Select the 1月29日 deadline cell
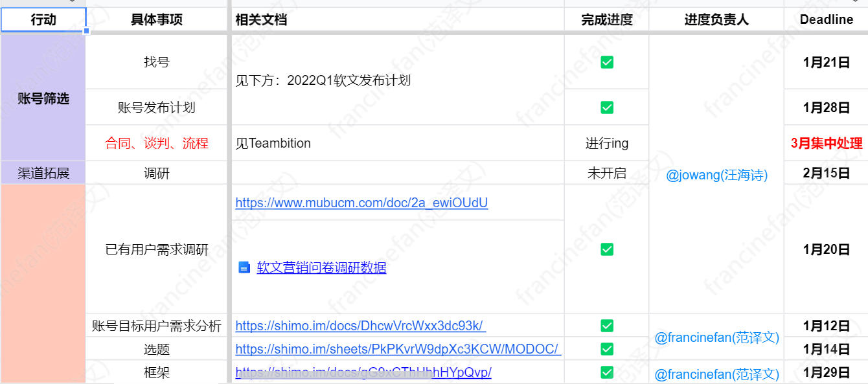The image size is (868, 384). click(x=827, y=372)
